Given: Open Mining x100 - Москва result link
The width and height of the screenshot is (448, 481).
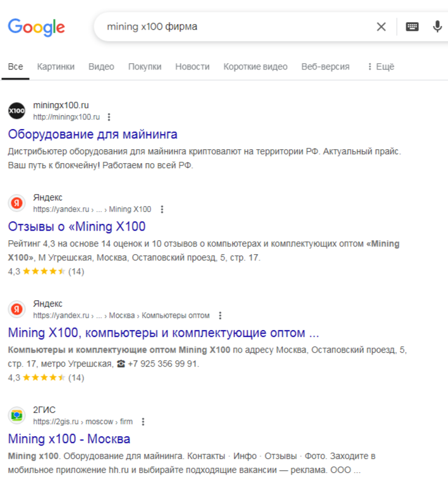Looking at the screenshot, I should coord(69,439).
